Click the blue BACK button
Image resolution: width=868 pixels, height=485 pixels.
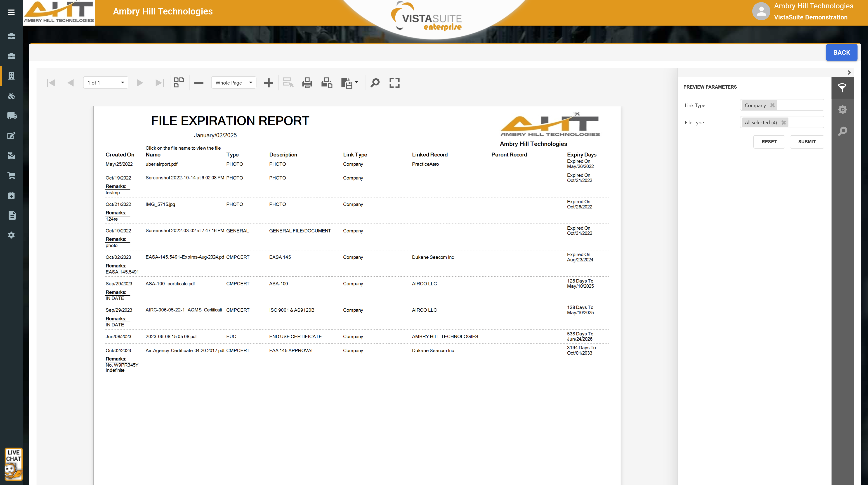841,52
